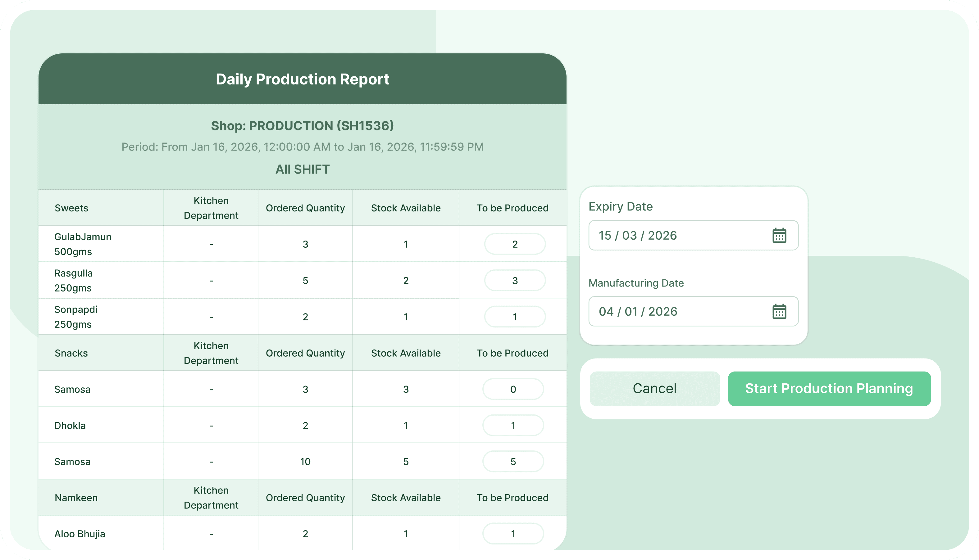Screen dimensions: 979x560
Task: Open the Expiry Date calendar picker
Action: coord(779,235)
